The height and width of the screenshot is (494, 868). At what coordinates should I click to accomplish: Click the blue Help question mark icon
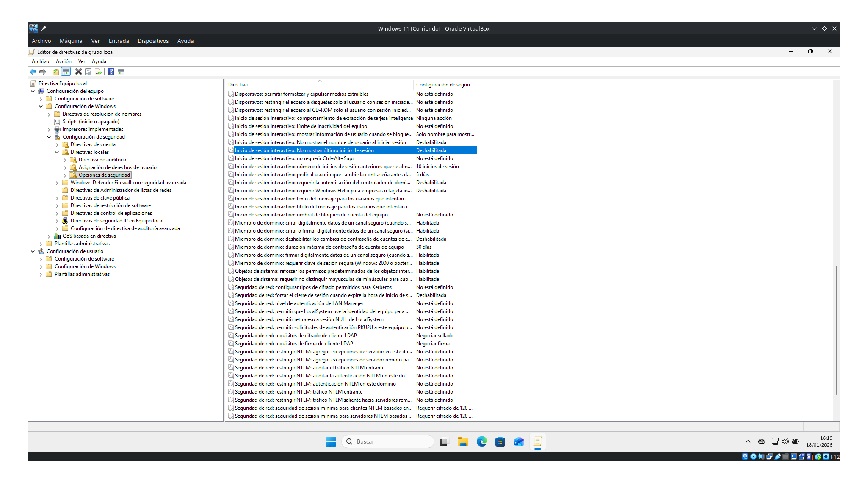(x=111, y=72)
